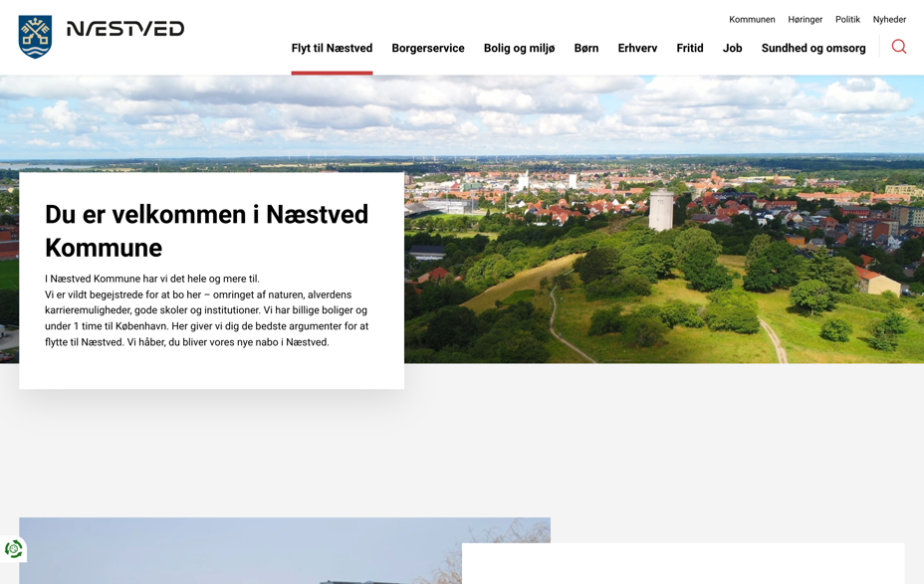Click the Næstved coat of arms logo
Screen dimensions: 924x584
35,37
